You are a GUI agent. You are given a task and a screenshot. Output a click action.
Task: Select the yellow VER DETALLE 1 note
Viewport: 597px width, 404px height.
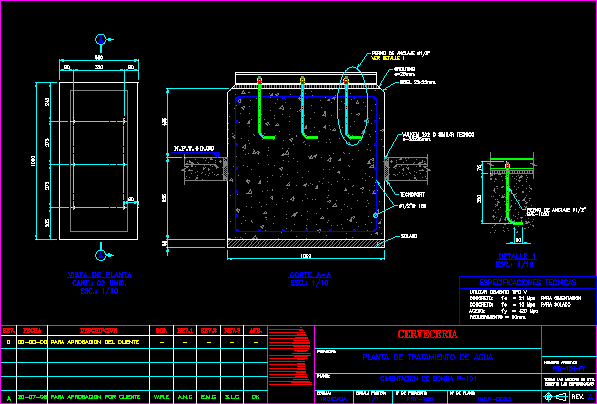(x=388, y=58)
